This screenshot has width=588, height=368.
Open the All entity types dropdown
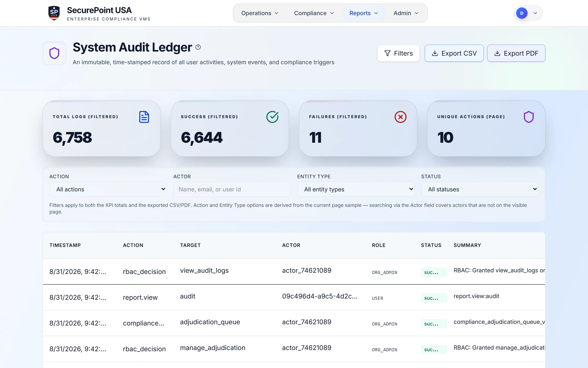pos(356,189)
